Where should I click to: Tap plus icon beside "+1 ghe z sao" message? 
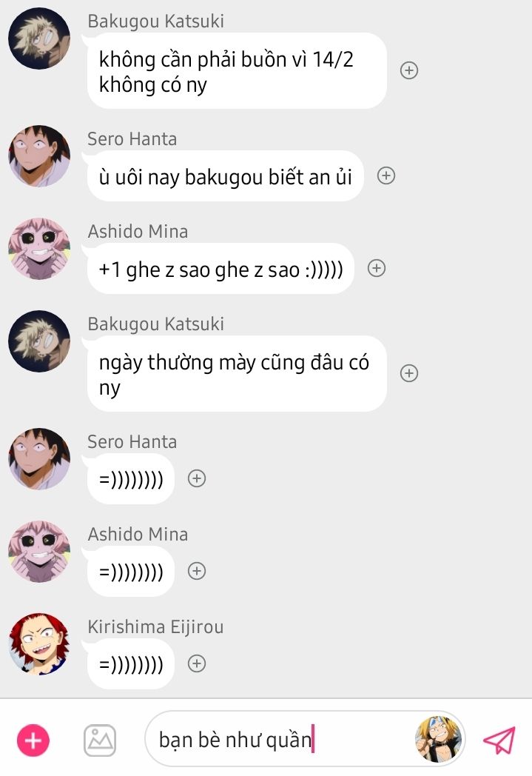[x=377, y=268]
